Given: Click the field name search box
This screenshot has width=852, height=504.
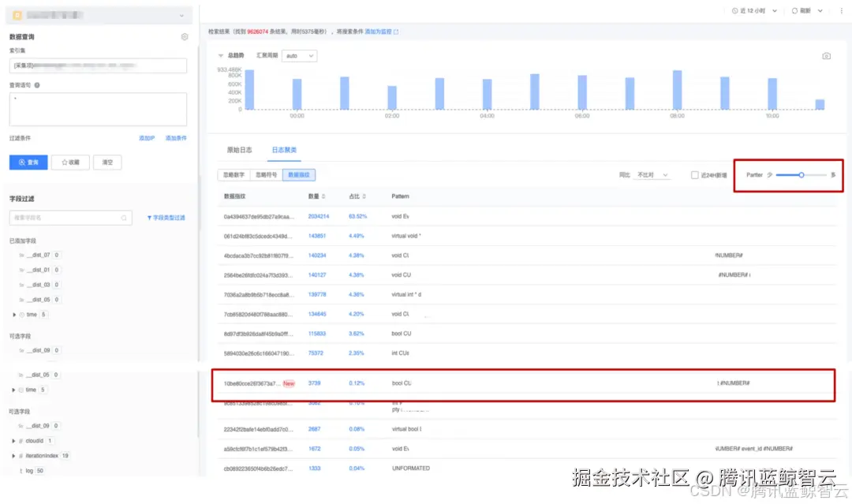Looking at the screenshot, I should pyautogui.click(x=71, y=218).
